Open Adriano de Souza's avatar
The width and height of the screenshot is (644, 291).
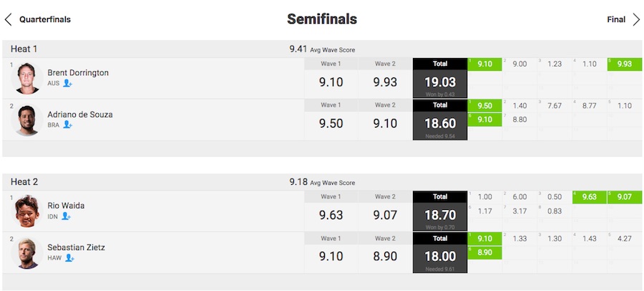click(x=28, y=120)
